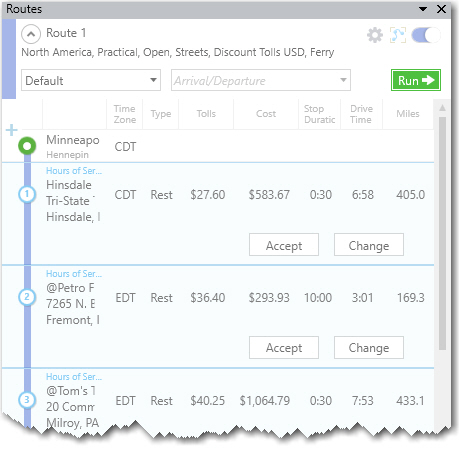This screenshot has height=451, width=459.
Task: Change the Hinsdale rest stop
Action: point(369,245)
